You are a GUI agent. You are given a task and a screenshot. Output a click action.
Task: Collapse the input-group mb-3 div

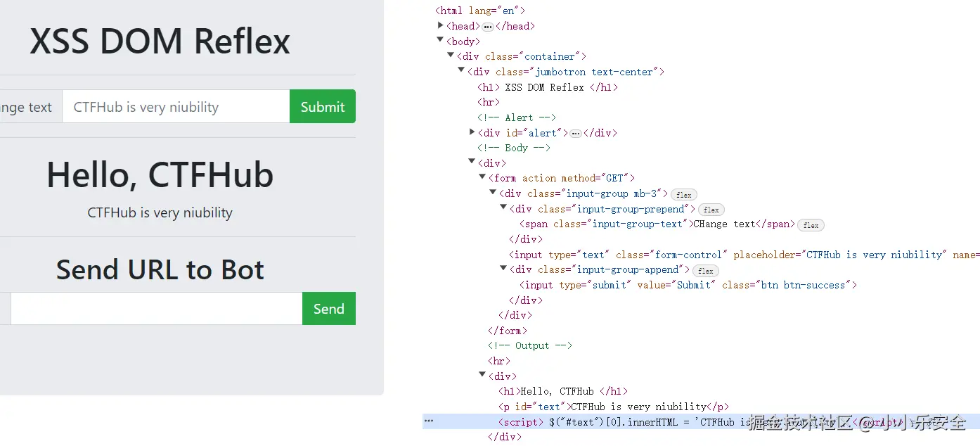493,193
